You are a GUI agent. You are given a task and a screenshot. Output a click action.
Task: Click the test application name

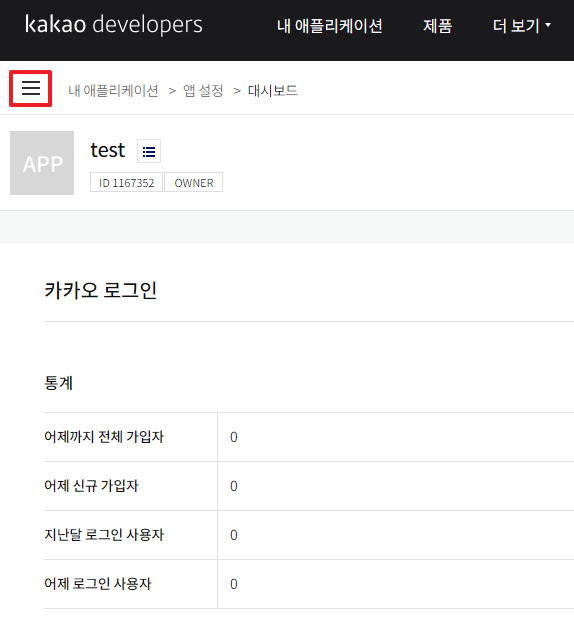tap(108, 150)
